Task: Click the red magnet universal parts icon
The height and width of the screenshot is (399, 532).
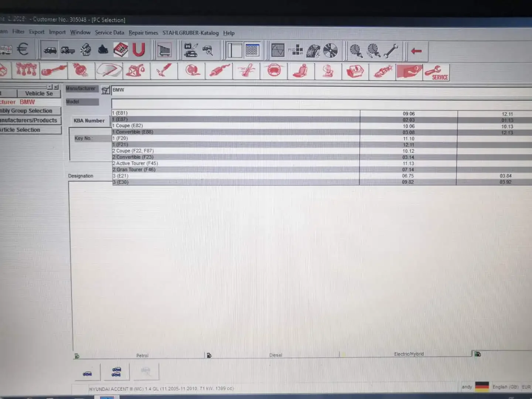Action: click(x=139, y=50)
